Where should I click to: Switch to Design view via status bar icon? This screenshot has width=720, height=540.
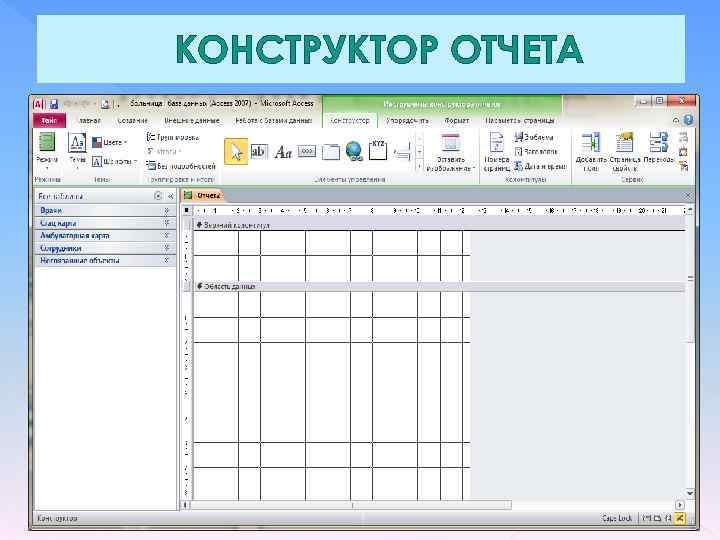coord(680,518)
